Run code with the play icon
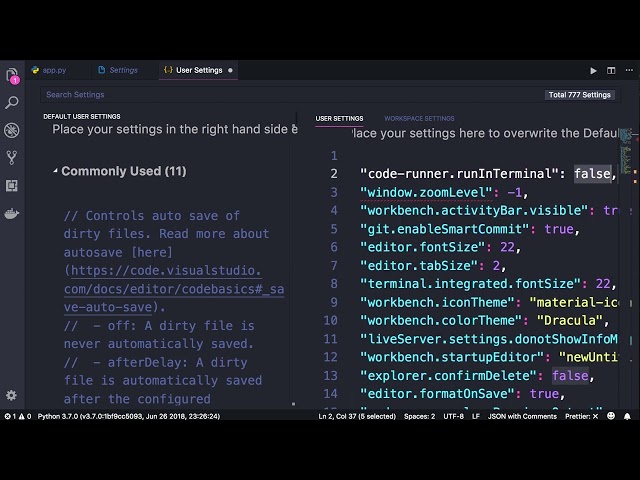The height and width of the screenshot is (480, 640). (593, 71)
